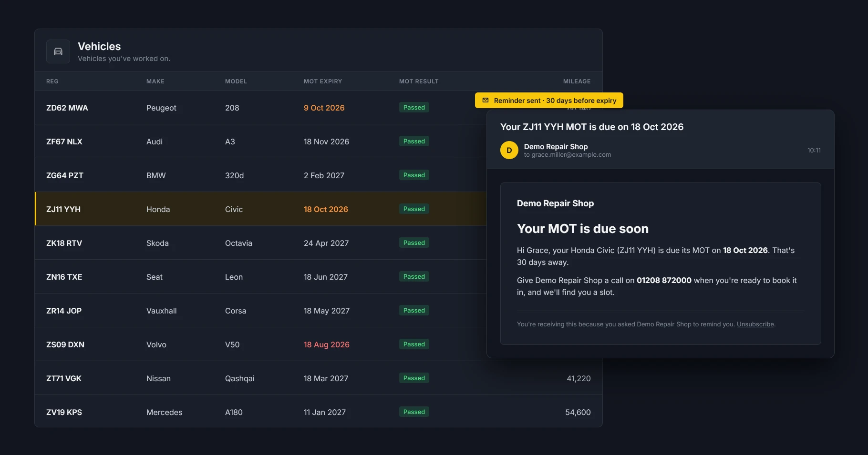
Task: Click the 54,600 mileage value
Action: pyautogui.click(x=578, y=412)
